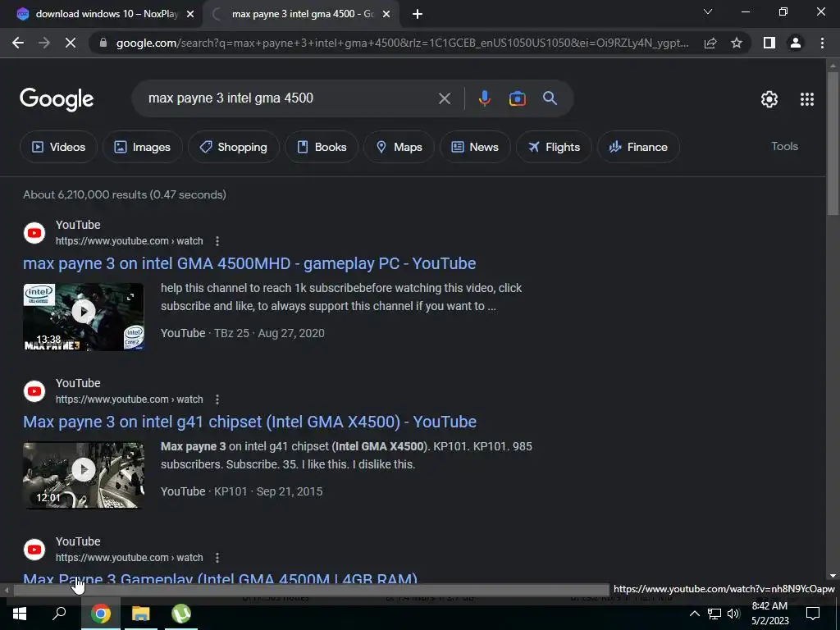The width and height of the screenshot is (840, 630).
Task: Open search Tools
Action: click(x=784, y=146)
